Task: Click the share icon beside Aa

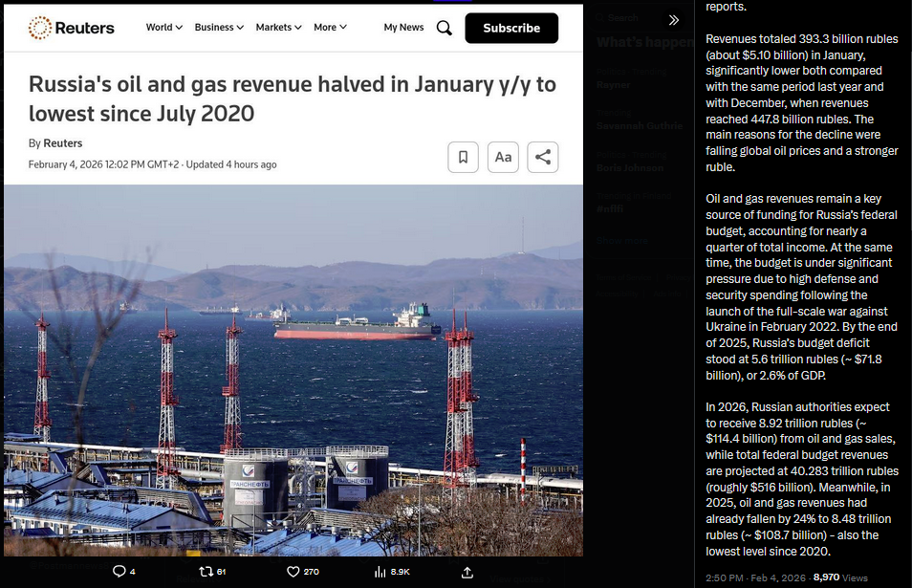Action: (x=543, y=157)
